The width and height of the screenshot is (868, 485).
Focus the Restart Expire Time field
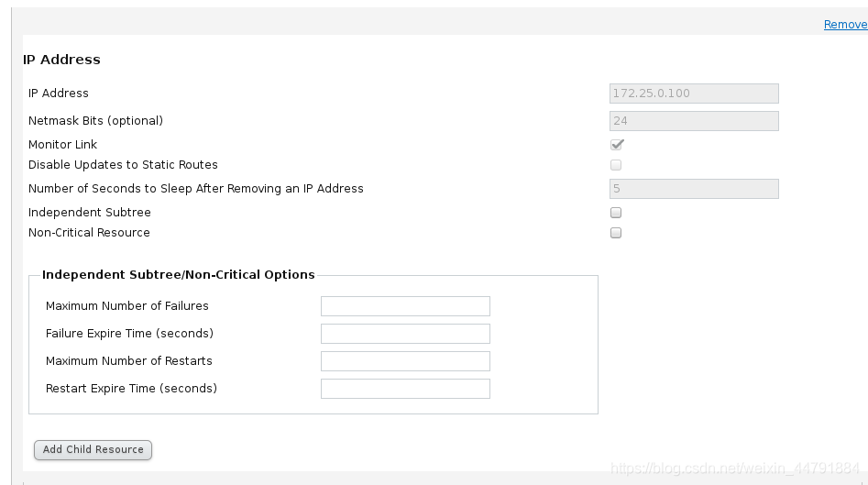[x=405, y=389]
